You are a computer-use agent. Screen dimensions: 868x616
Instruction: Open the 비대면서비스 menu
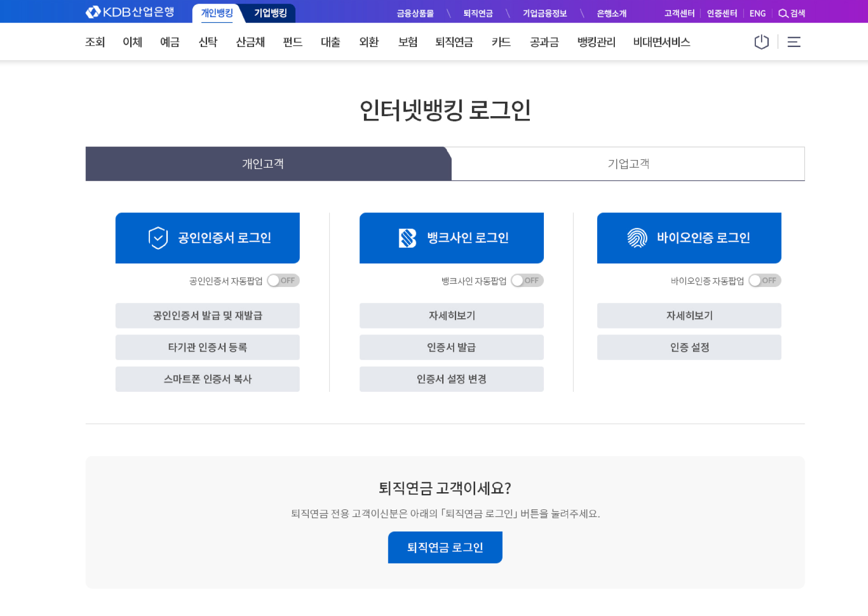click(x=661, y=42)
